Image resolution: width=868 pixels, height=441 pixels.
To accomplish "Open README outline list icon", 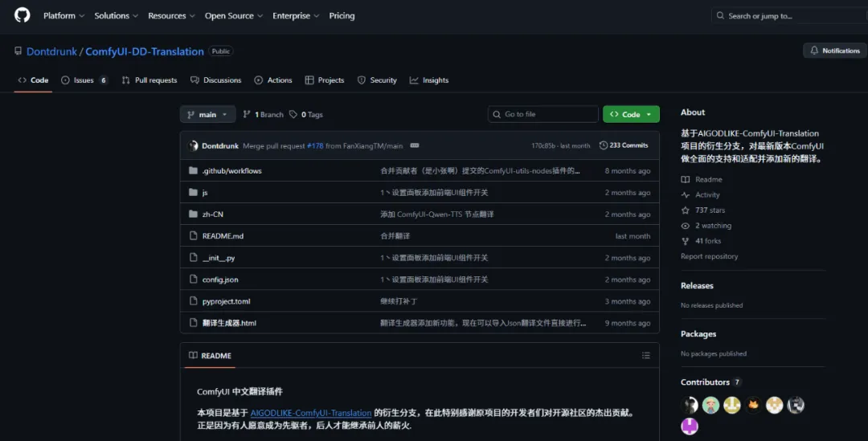I will (x=645, y=355).
